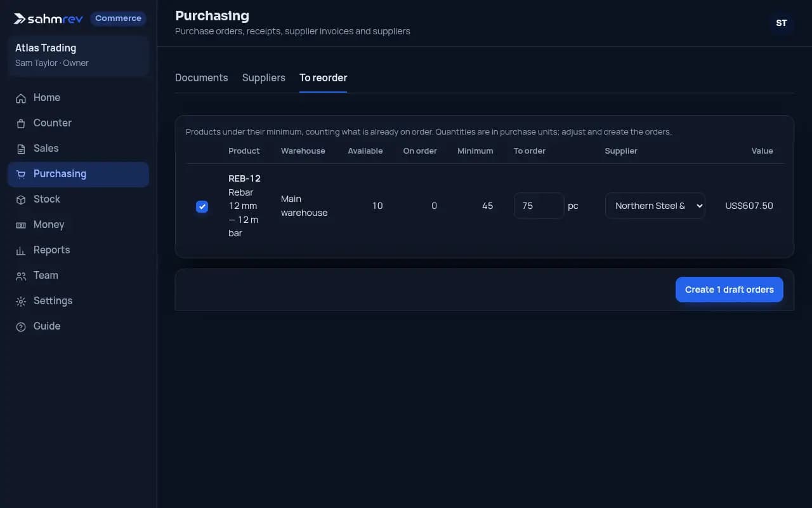Click the Home house icon in sidebar
812x508 pixels.
[21, 98]
